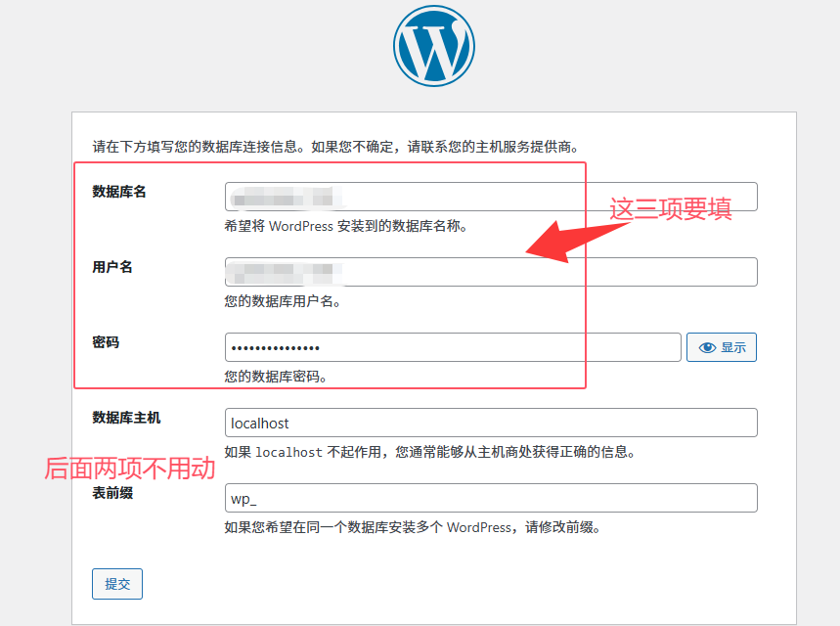840x626 pixels.
Task: Click the 密码 label
Action: [106, 342]
